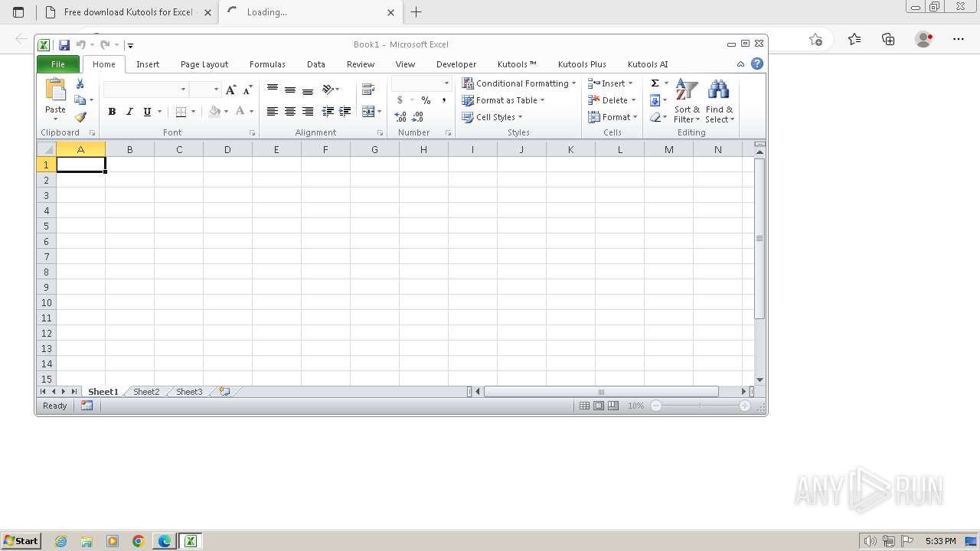980x551 pixels.
Task: Expand Format as Table gallery
Action: [504, 100]
